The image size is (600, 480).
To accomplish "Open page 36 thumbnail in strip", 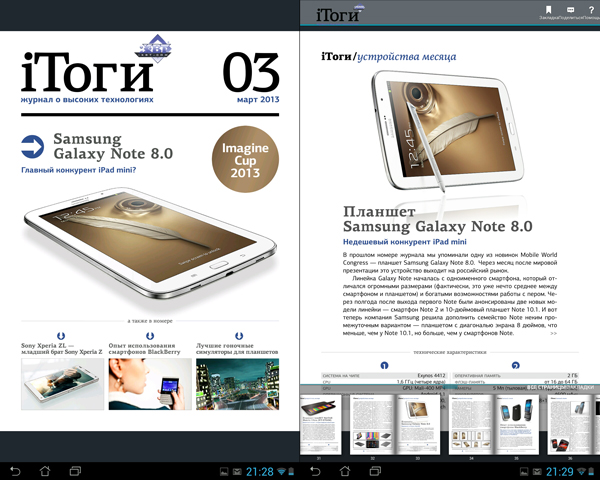I will coord(570,424).
